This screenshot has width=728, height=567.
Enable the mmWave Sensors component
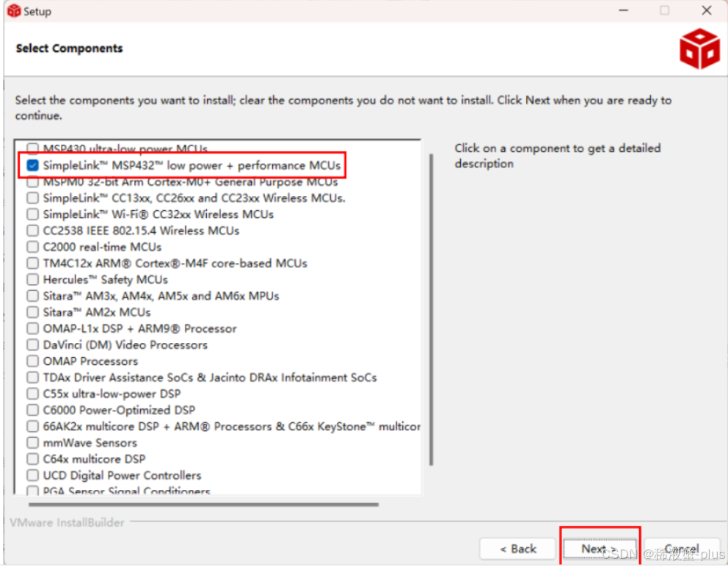[x=32, y=442]
